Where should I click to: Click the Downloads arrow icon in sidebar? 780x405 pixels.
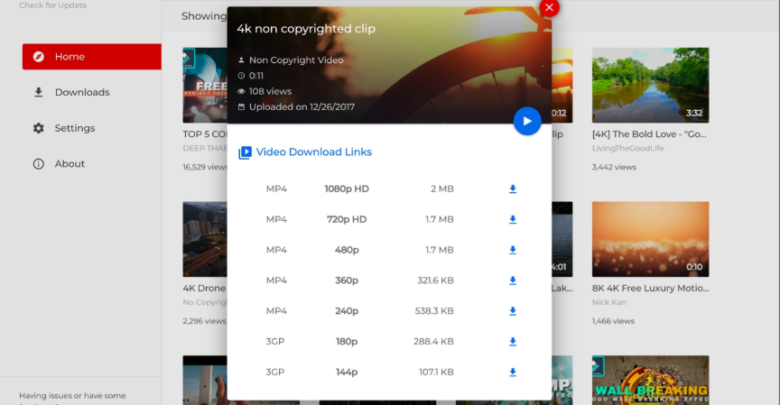[x=38, y=93]
